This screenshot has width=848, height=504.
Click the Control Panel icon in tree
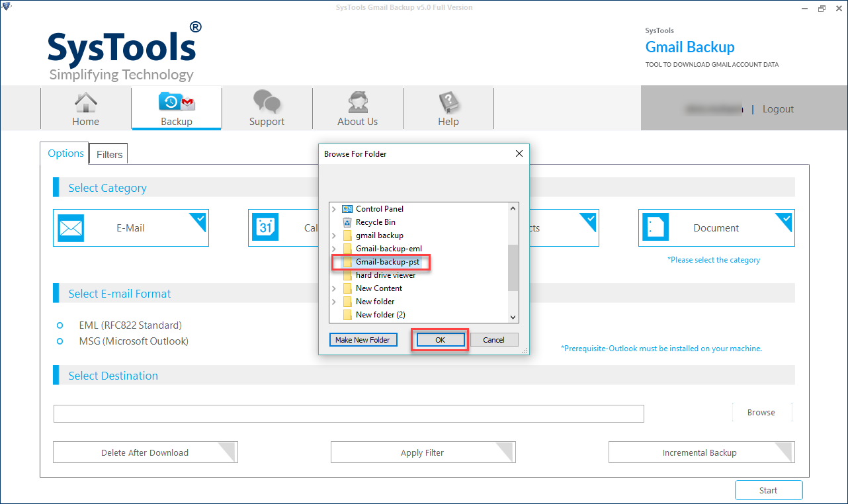[347, 209]
